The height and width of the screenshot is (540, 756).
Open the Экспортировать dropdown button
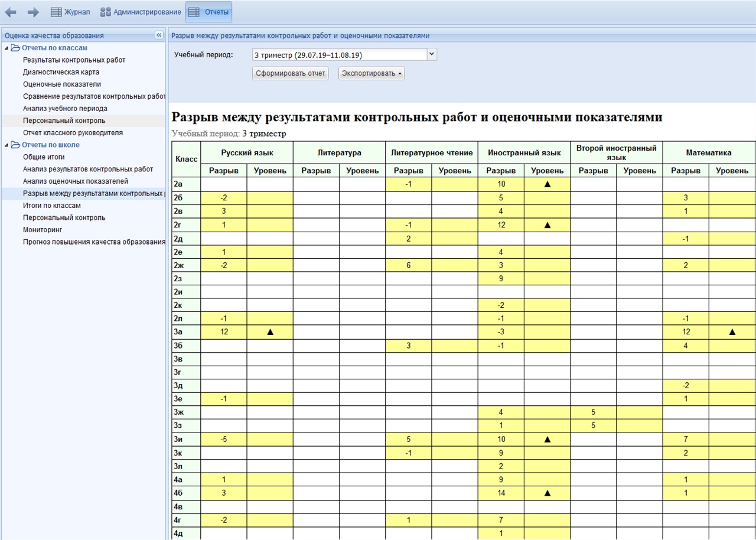coord(372,73)
